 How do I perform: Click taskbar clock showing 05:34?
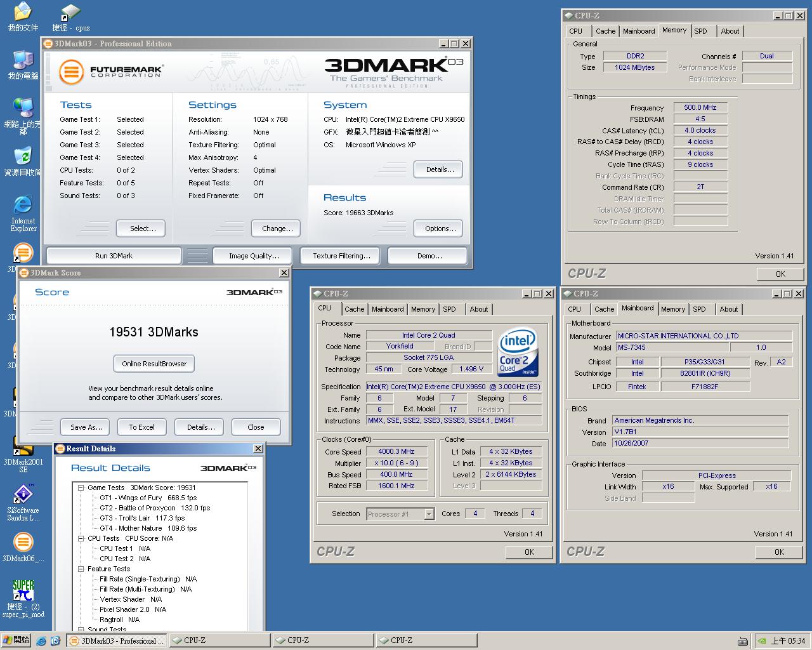pos(788,641)
